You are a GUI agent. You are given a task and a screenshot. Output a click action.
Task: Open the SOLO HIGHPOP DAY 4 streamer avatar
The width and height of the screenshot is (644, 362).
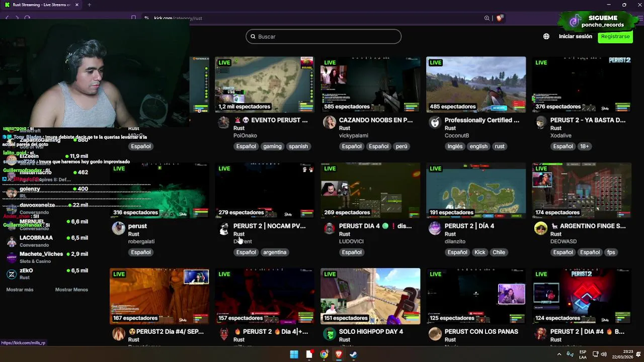[x=330, y=334]
